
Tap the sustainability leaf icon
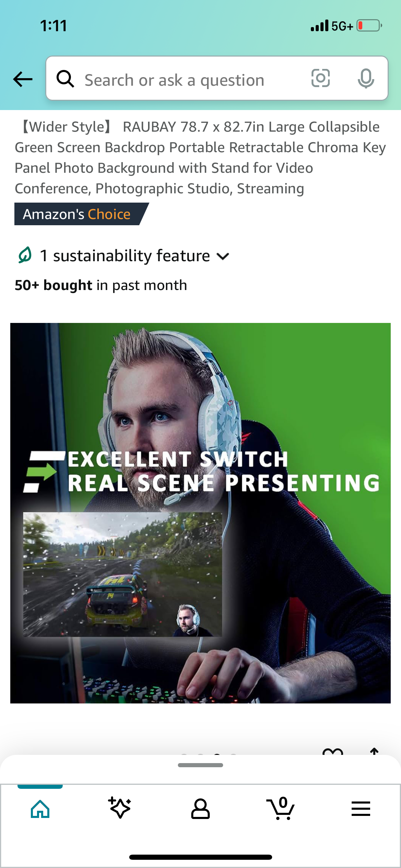tap(25, 255)
